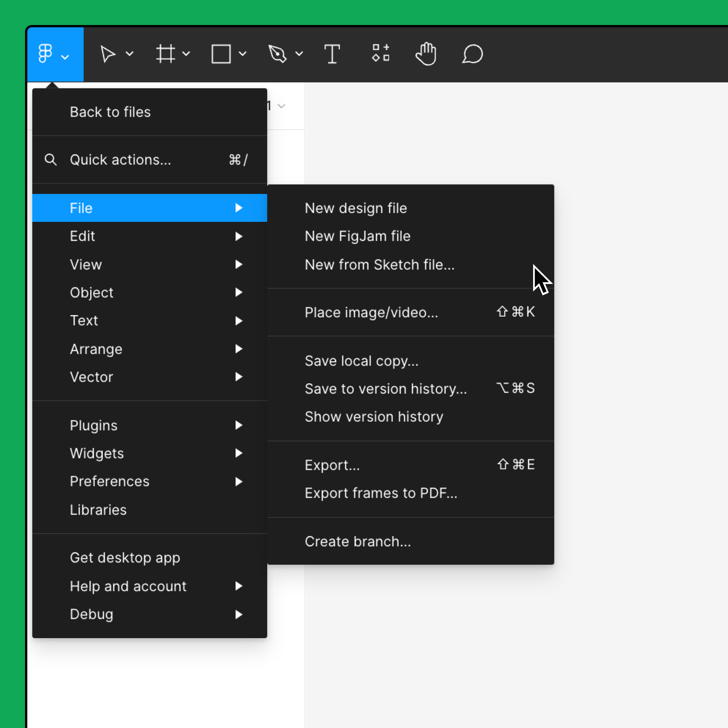Select the Pen tool
Image resolution: width=728 pixels, height=728 pixels.
pyautogui.click(x=278, y=54)
